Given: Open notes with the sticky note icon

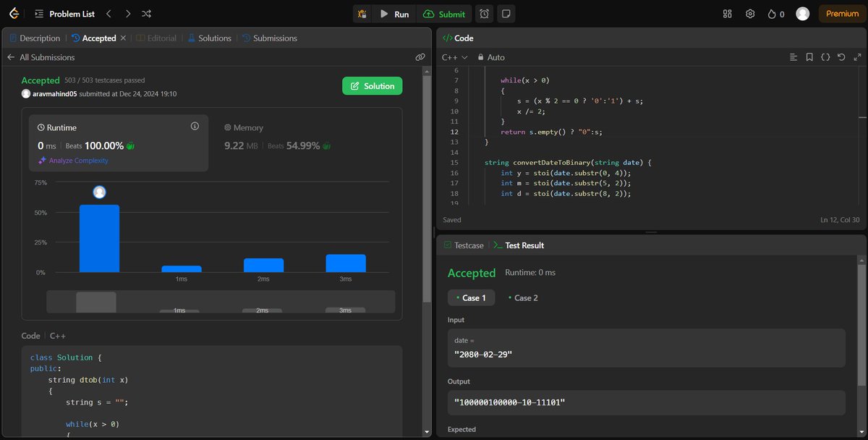Looking at the screenshot, I should (506, 13).
